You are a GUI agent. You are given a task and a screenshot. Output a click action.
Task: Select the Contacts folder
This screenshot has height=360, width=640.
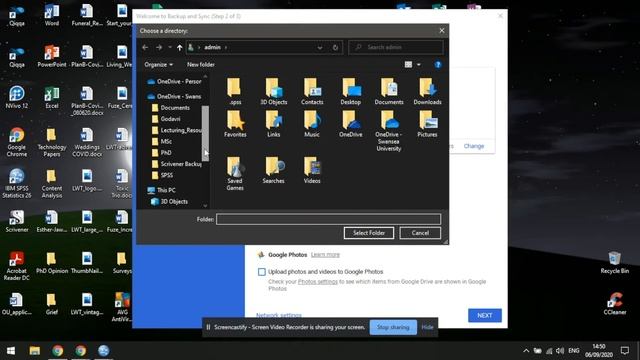(x=312, y=91)
